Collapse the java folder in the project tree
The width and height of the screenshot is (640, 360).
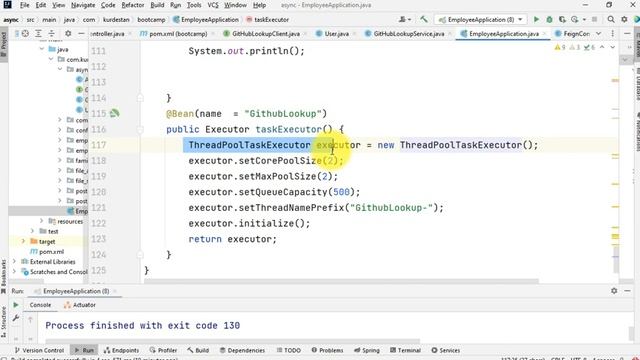click(42, 49)
